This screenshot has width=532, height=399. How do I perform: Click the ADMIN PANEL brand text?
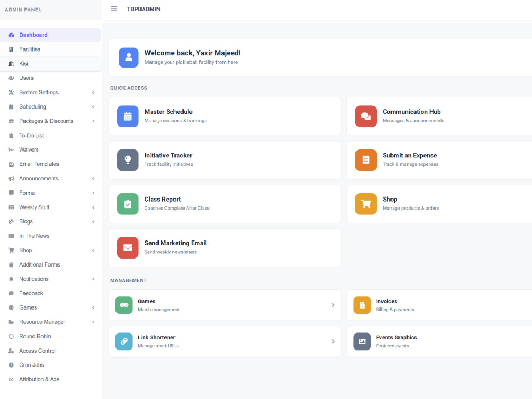coord(23,10)
